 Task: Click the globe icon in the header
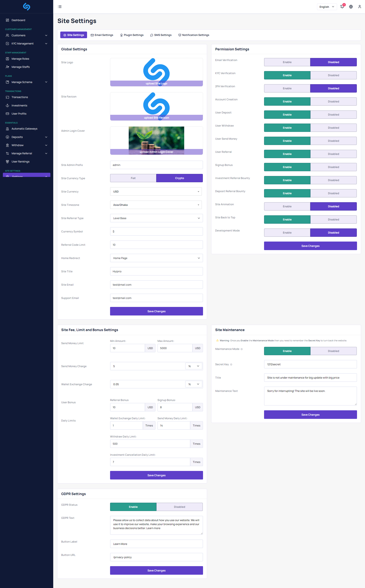pos(351,7)
